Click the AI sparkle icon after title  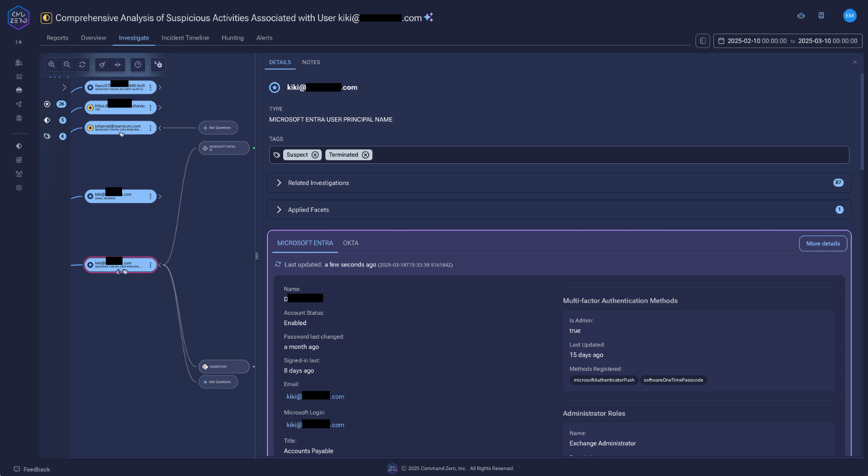pyautogui.click(x=429, y=17)
